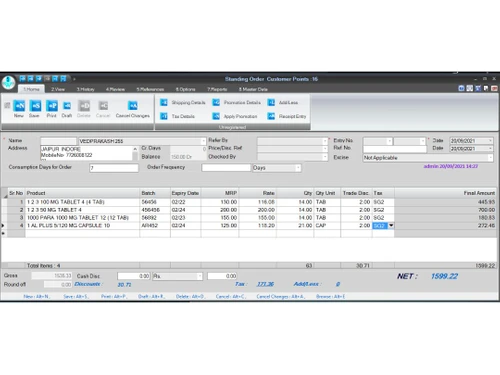Click the Cancel Changes ribbon icon

coord(133,106)
